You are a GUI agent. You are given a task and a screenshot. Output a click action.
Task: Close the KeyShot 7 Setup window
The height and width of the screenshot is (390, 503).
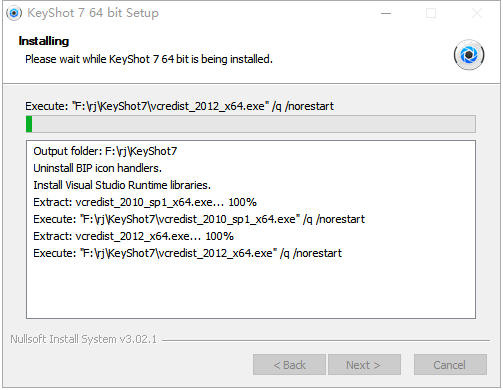click(477, 13)
